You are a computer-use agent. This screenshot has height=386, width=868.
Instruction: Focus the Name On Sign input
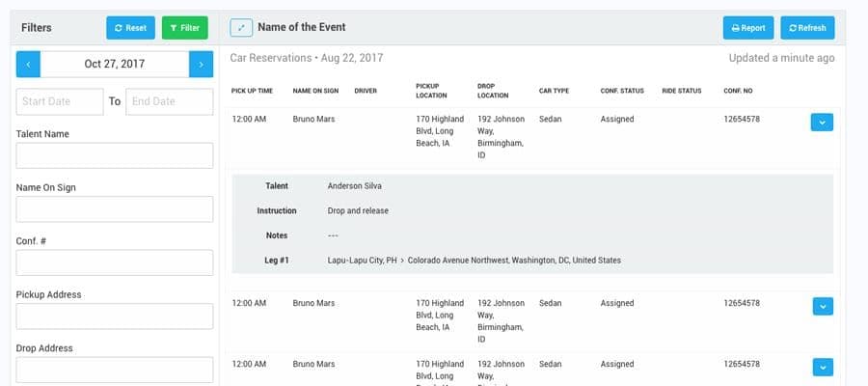pos(115,209)
